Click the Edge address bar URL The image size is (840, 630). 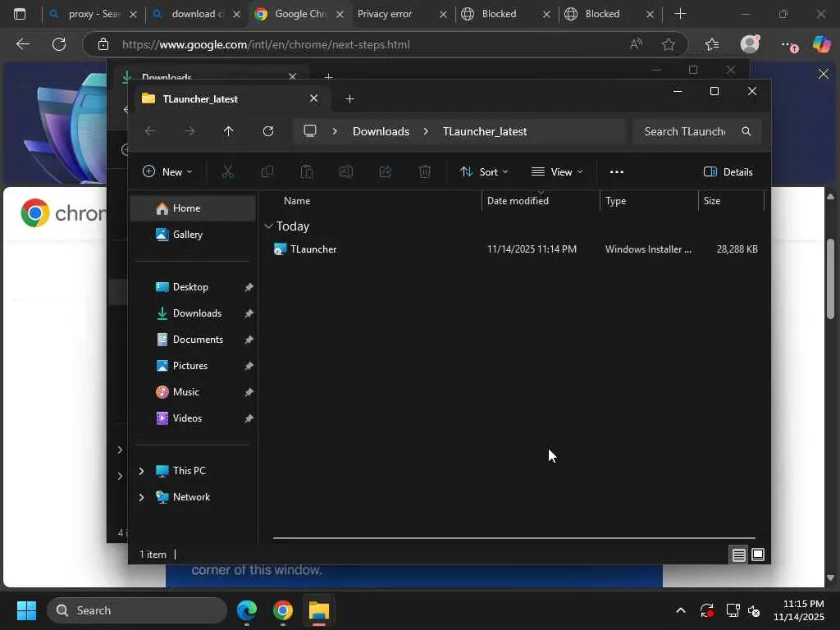(x=267, y=44)
